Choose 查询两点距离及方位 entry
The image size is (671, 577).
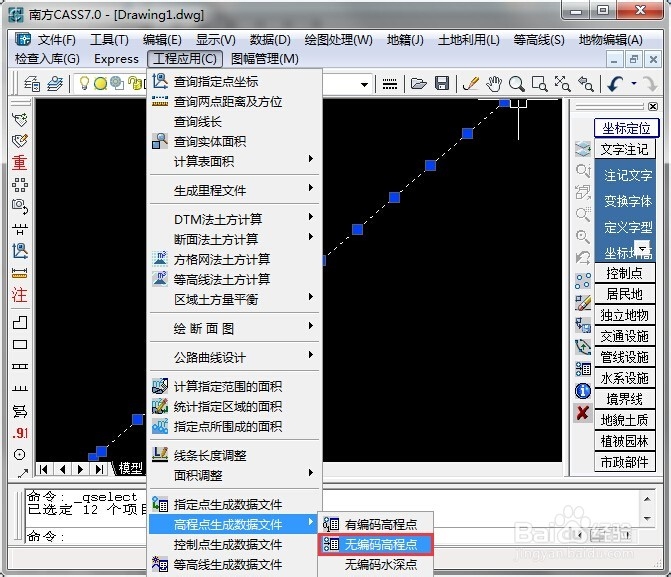point(235,101)
